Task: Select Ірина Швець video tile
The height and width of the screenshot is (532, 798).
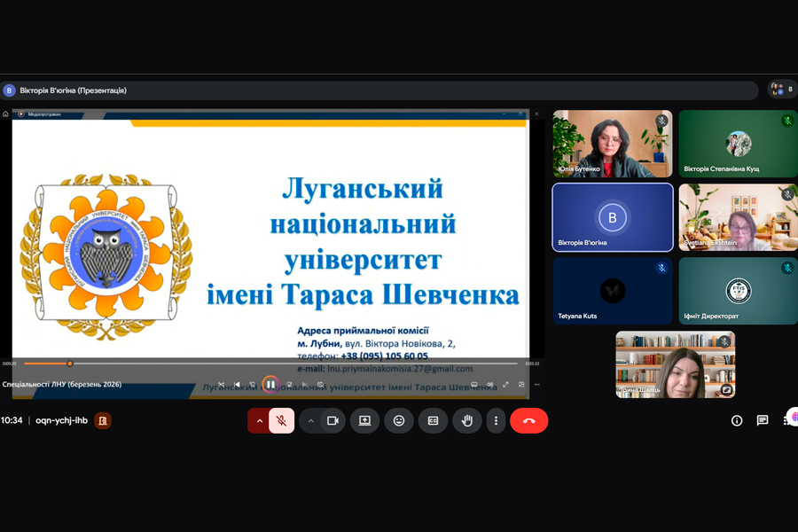Action: 676,364
